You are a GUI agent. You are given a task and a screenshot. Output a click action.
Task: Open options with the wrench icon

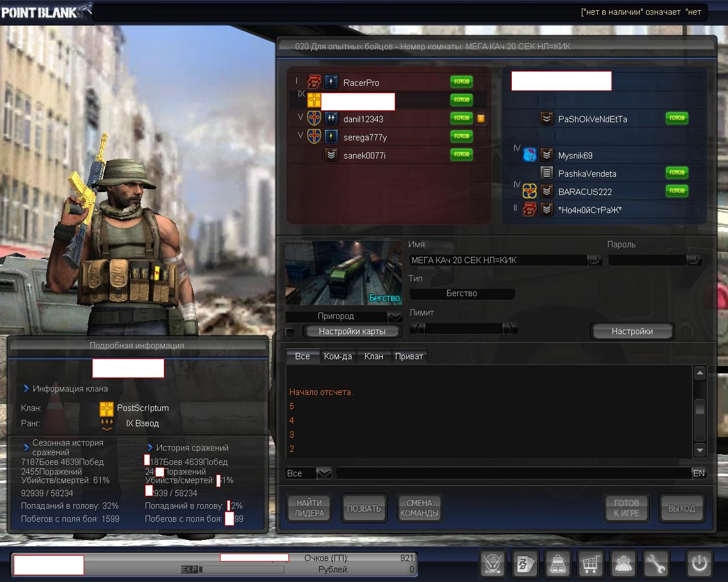click(x=656, y=564)
